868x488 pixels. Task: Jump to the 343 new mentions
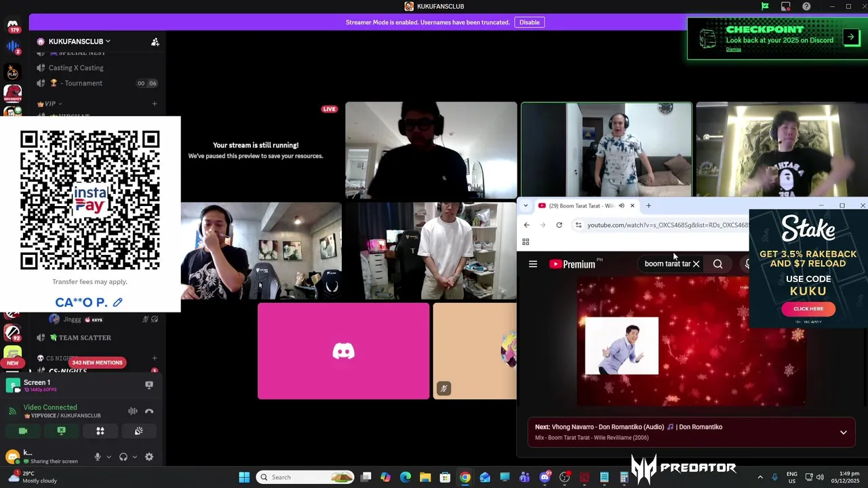click(x=97, y=363)
